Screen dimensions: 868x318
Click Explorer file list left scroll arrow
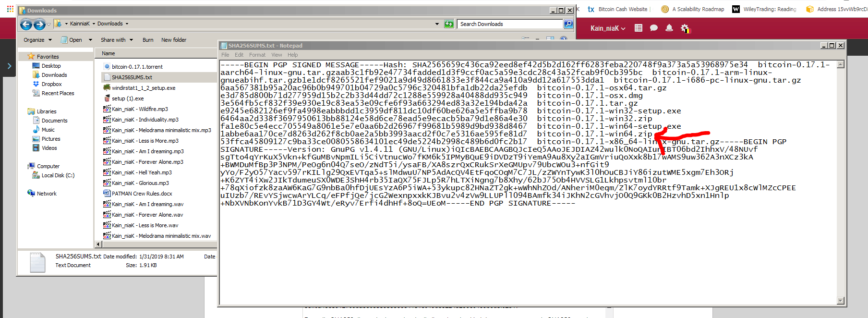point(98,244)
